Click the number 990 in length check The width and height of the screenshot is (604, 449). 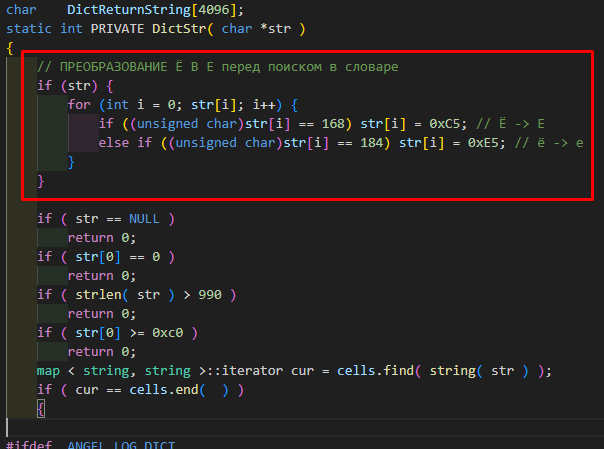click(211, 294)
